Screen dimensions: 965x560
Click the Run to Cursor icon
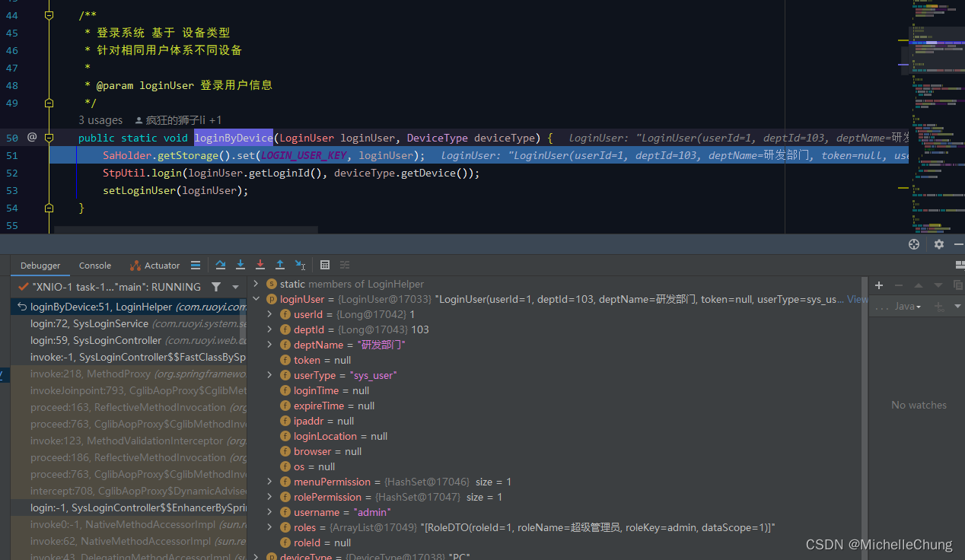click(x=301, y=265)
